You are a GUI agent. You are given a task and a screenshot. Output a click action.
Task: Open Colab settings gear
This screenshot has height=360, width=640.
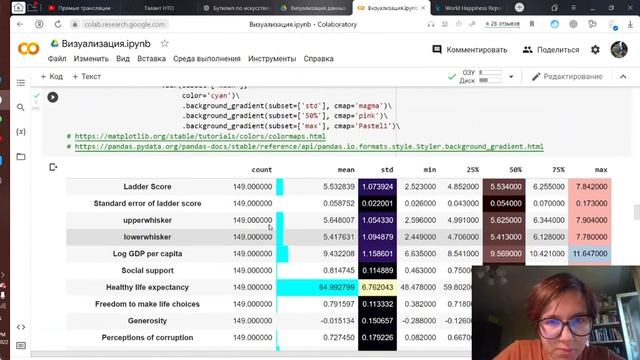tap(596, 50)
